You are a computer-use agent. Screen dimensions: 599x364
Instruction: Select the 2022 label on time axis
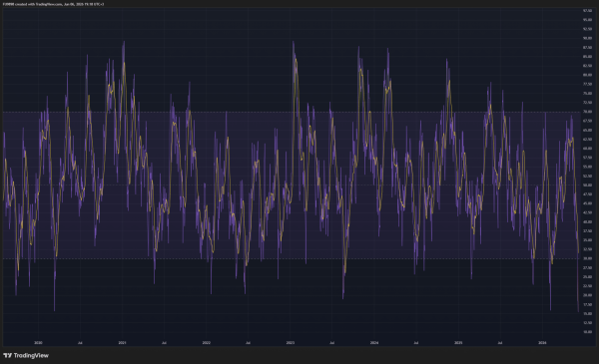tap(207, 343)
